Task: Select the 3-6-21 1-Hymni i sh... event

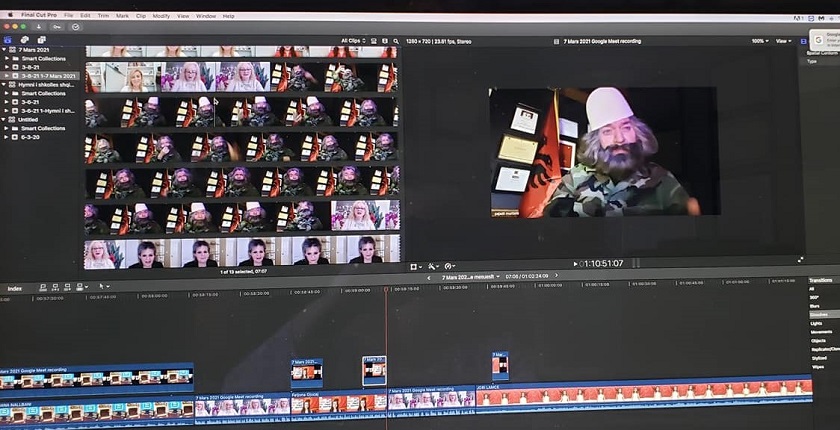Action: (x=46, y=110)
